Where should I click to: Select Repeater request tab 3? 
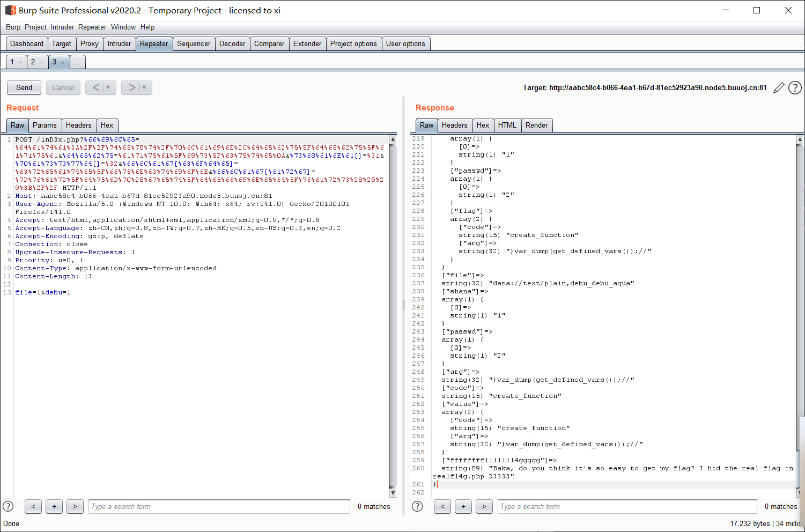click(54, 62)
